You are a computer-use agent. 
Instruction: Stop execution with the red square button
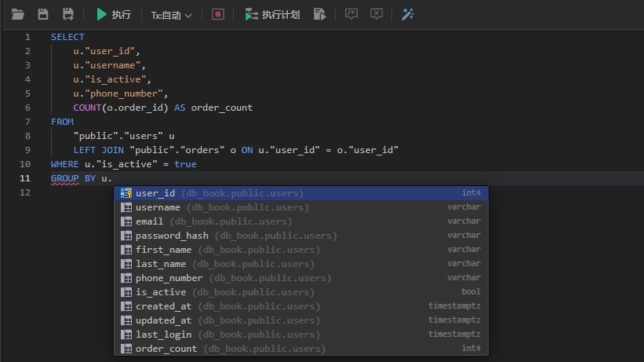tap(218, 14)
